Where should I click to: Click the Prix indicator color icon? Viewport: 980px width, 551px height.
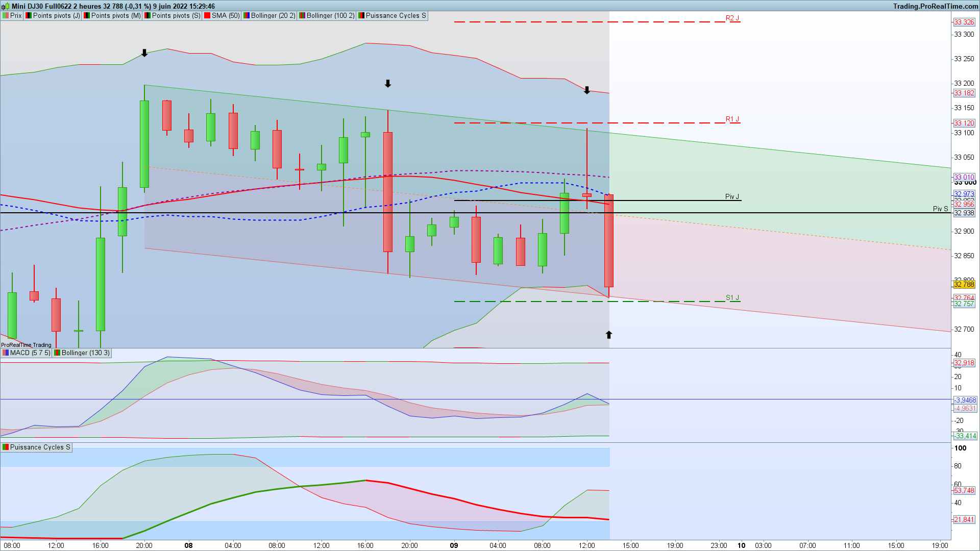(x=6, y=16)
